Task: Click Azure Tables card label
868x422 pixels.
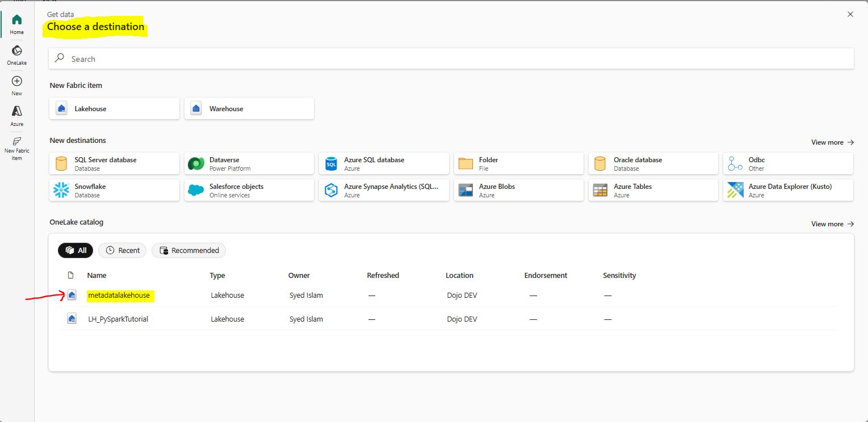Action: tap(632, 187)
